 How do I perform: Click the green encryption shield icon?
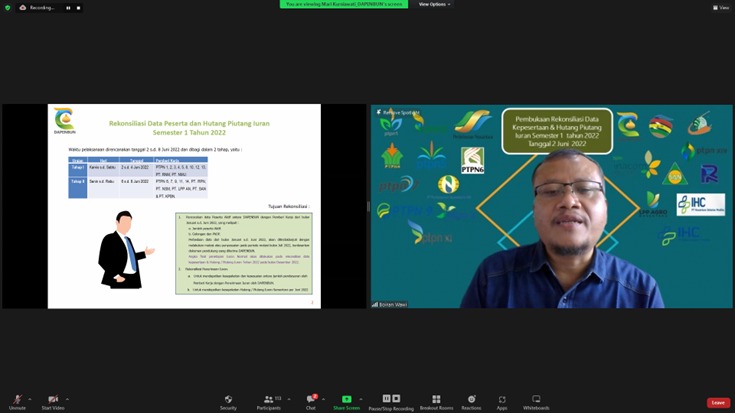8,7
